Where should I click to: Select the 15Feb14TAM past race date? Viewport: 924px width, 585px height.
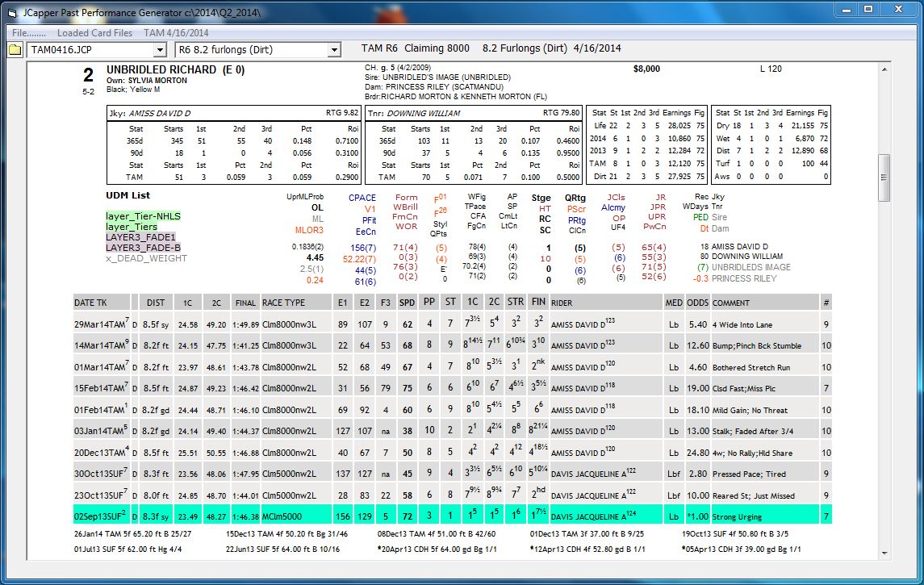click(102, 388)
